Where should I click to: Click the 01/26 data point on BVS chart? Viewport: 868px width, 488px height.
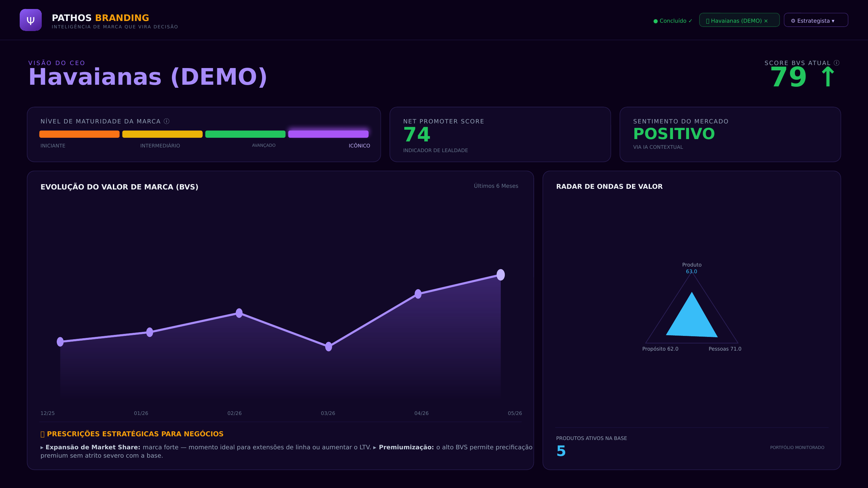[x=150, y=332]
